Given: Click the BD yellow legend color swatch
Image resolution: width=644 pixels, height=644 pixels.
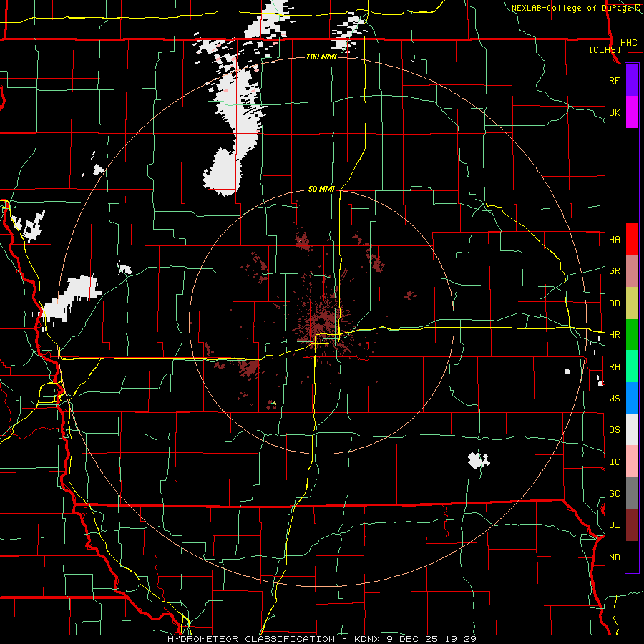Looking at the screenshot, I should click(632, 303).
